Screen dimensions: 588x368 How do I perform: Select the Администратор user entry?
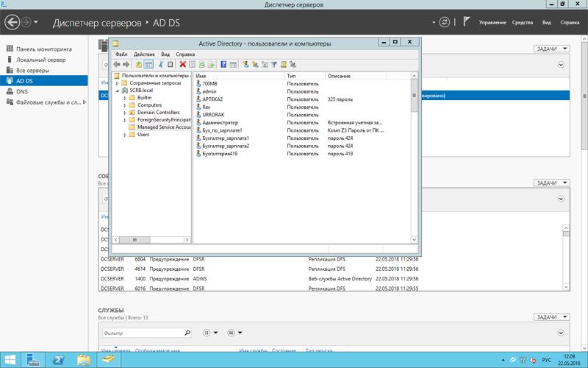(x=220, y=122)
